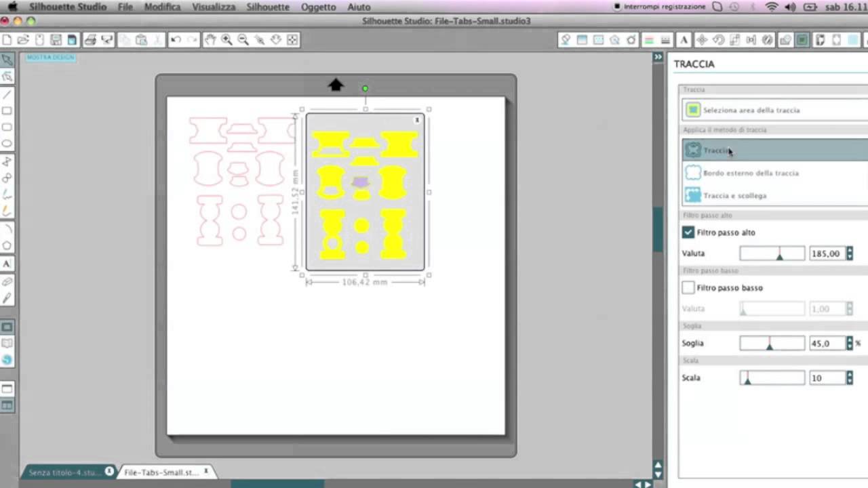Open the Trace window icon in the top-right toolbar

click(802, 40)
